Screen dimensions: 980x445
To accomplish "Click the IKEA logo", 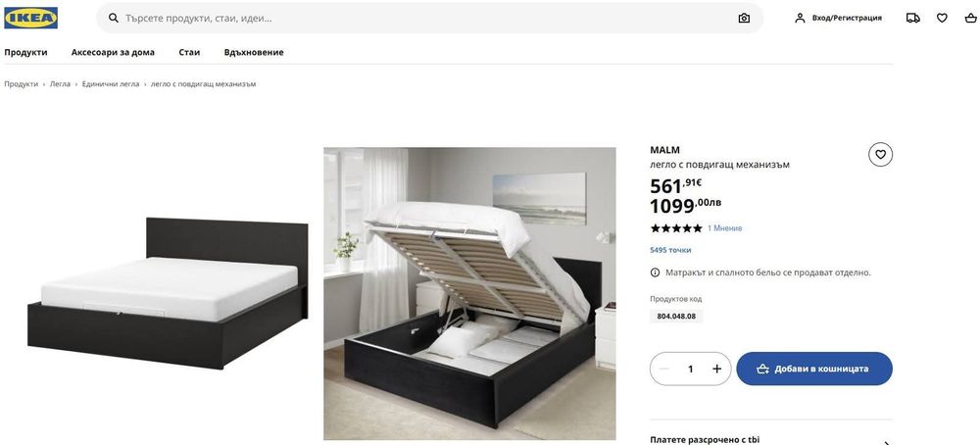I will [x=30, y=18].
